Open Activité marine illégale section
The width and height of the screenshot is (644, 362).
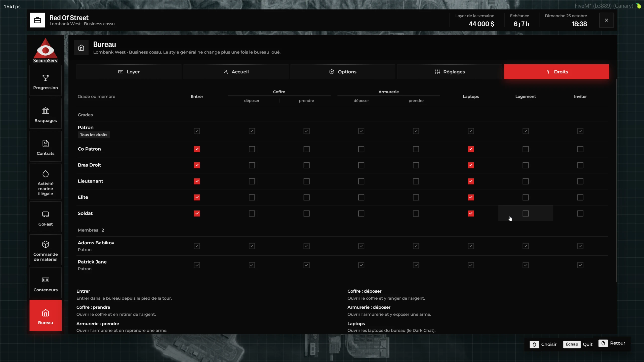[46, 182]
